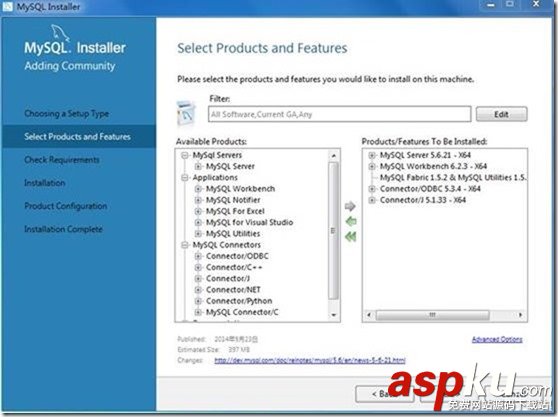Viewport: 558px width, 417px height.
Task: Click the installed list horizontal scrollbar thumb
Action: pyautogui.click(x=432, y=315)
